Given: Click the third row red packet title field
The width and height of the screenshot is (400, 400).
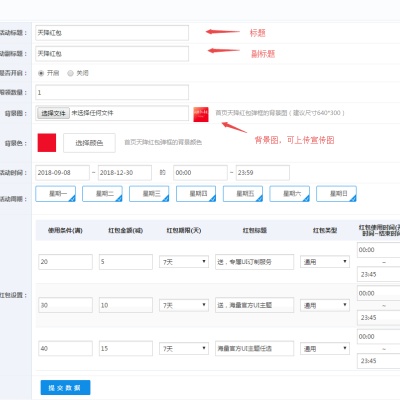Looking at the screenshot, I should [254, 349].
